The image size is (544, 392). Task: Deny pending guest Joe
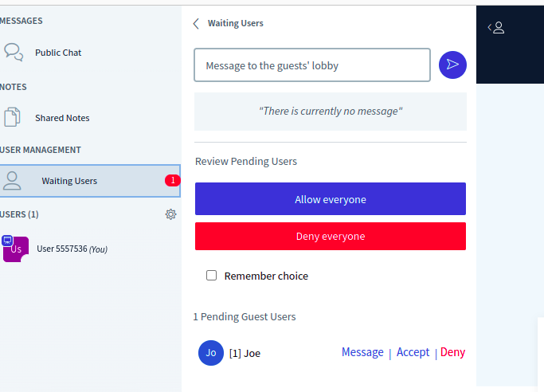coord(452,352)
